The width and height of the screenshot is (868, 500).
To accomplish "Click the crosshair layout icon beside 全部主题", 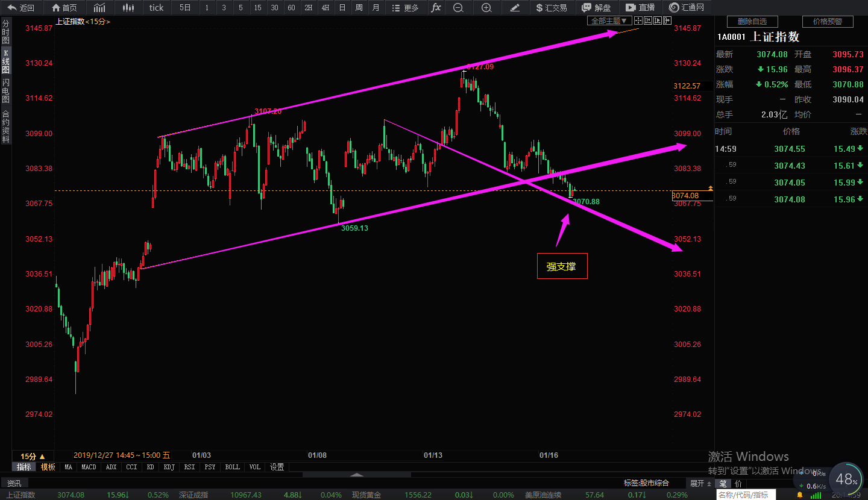I will (638, 20).
